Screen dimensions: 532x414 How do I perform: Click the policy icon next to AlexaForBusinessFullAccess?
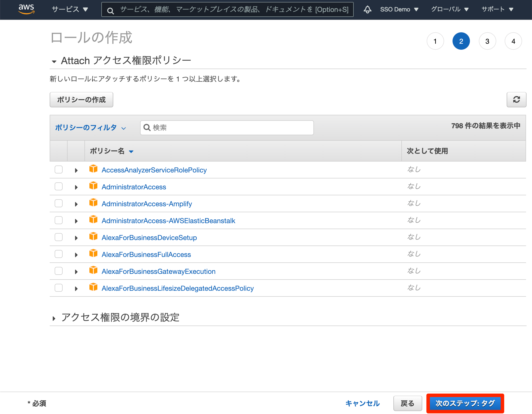point(93,253)
